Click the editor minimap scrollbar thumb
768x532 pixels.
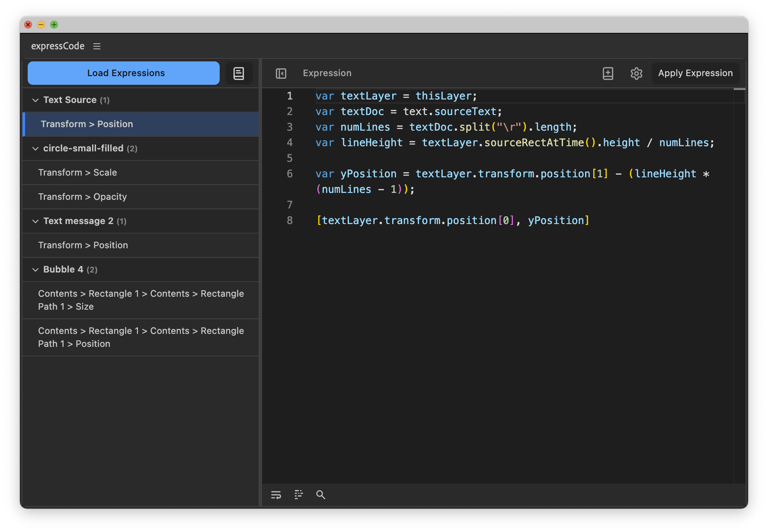(x=739, y=90)
